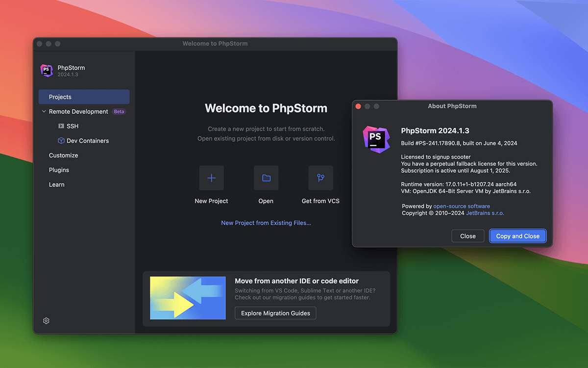Click Explore Migration Guides button
Image resolution: width=588 pixels, height=368 pixels.
click(275, 313)
